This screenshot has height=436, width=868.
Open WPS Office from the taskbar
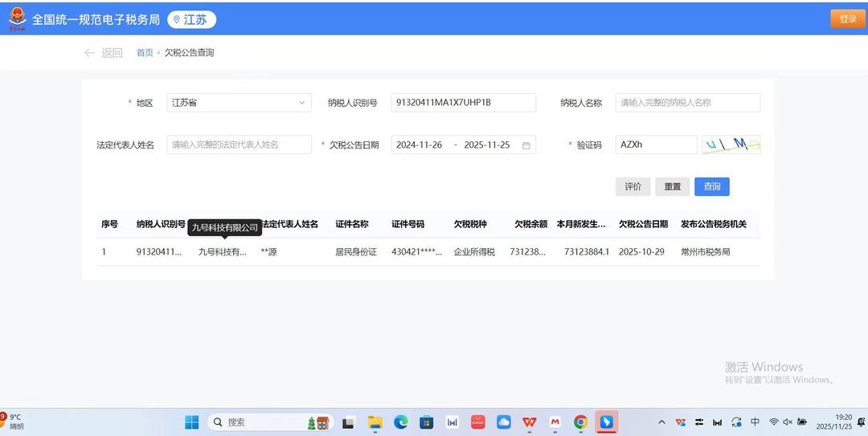click(x=529, y=422)
